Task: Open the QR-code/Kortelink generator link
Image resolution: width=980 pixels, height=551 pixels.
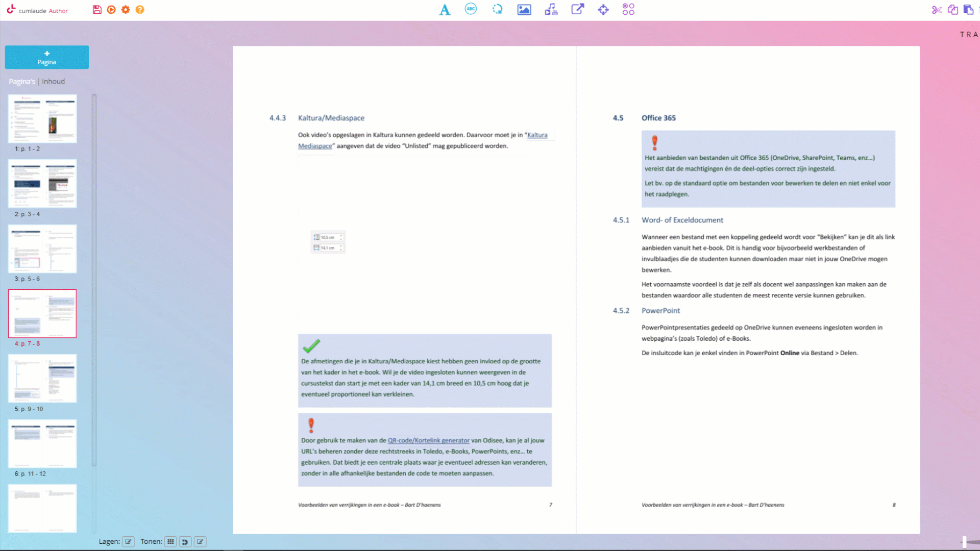Action: (x=428, y=440)
